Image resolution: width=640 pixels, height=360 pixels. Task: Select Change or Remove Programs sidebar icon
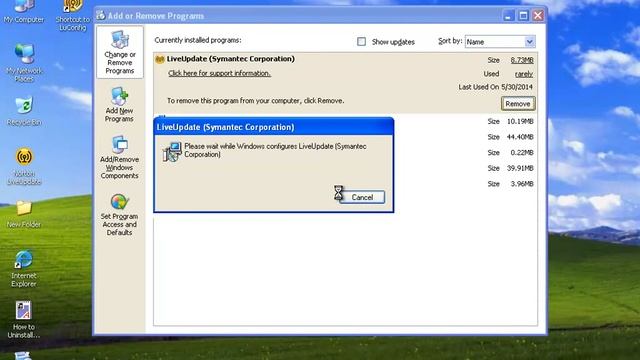[x=120, y=52]
